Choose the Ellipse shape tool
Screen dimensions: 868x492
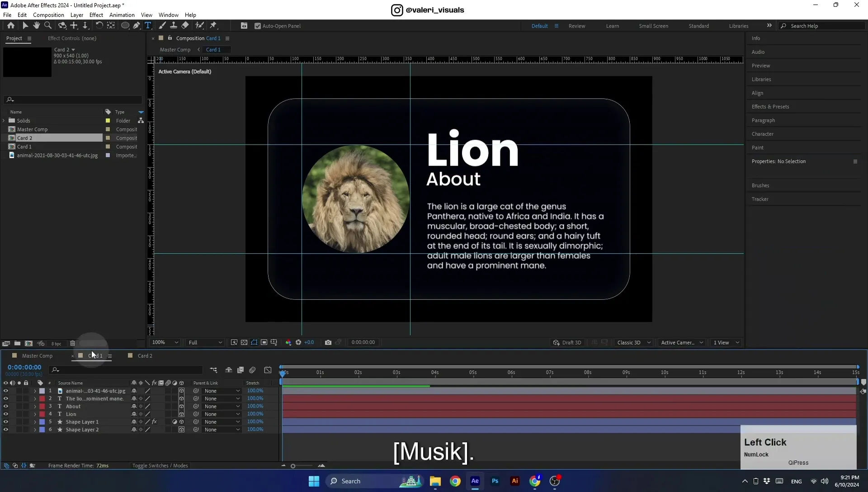coord(125,26)
